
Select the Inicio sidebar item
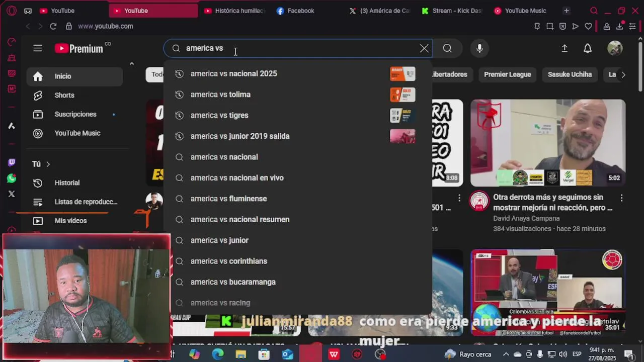click(x=74, y=76)
